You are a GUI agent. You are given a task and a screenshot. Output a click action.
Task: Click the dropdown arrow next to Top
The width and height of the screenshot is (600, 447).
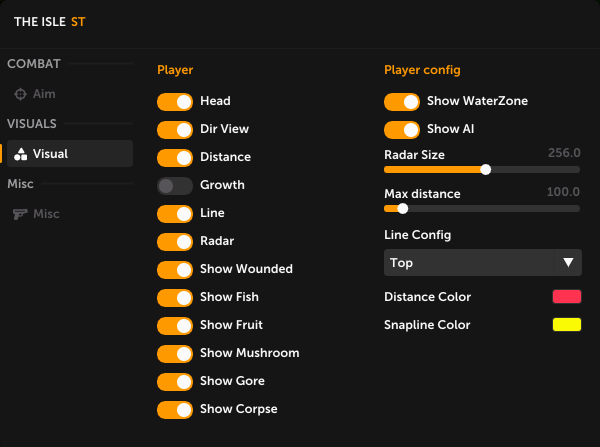[x=568, y=263]
